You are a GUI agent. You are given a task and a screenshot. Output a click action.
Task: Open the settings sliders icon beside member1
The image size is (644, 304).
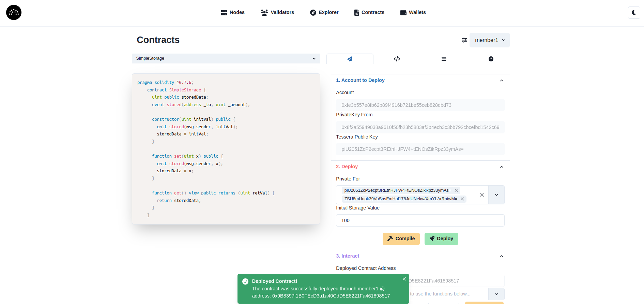(464, 40)
